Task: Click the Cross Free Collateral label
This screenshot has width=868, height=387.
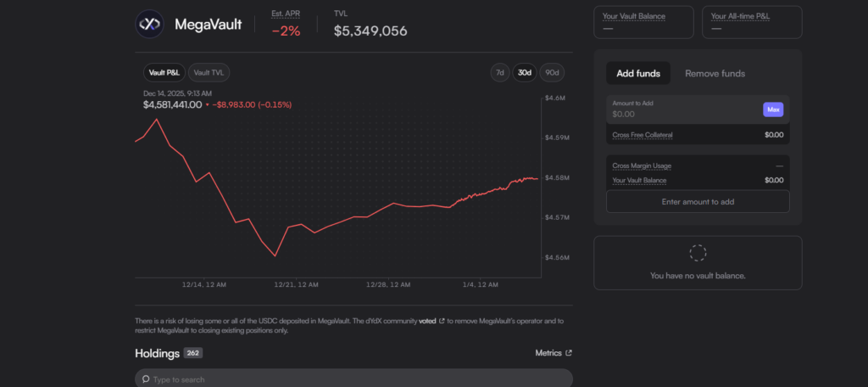Action: coord(642,135)
